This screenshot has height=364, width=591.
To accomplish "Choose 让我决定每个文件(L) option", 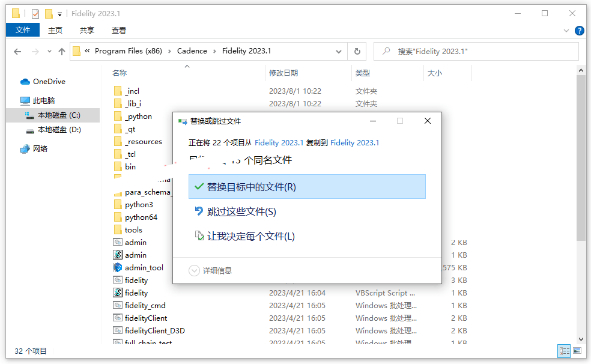I will [x=307, y=236].
